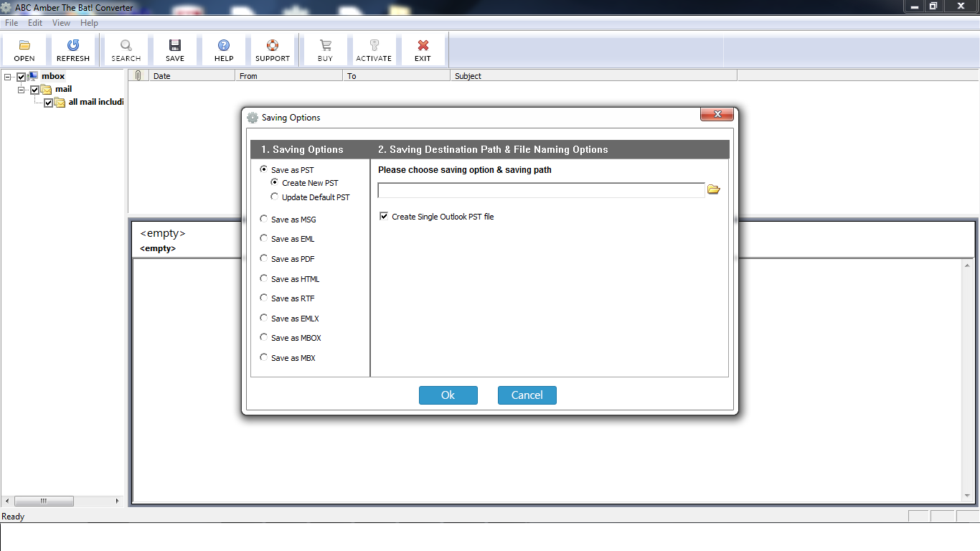Select Save as PDF option
The image size is (980, 551).
[x=264, y=258]
